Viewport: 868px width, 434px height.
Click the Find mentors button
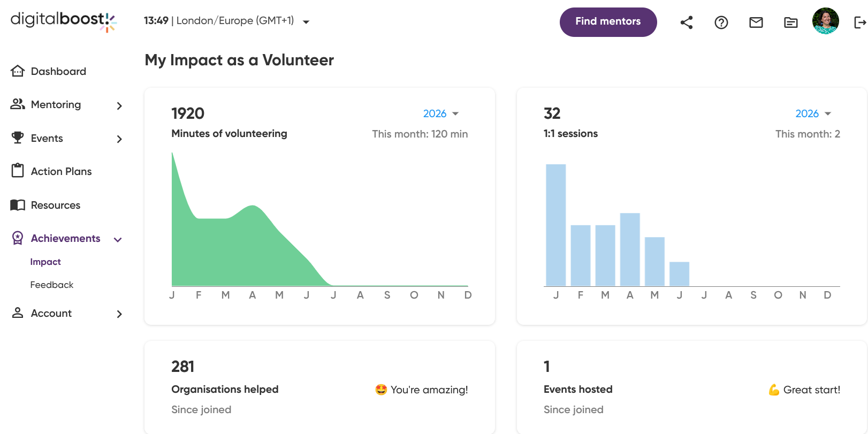(608, 22)
